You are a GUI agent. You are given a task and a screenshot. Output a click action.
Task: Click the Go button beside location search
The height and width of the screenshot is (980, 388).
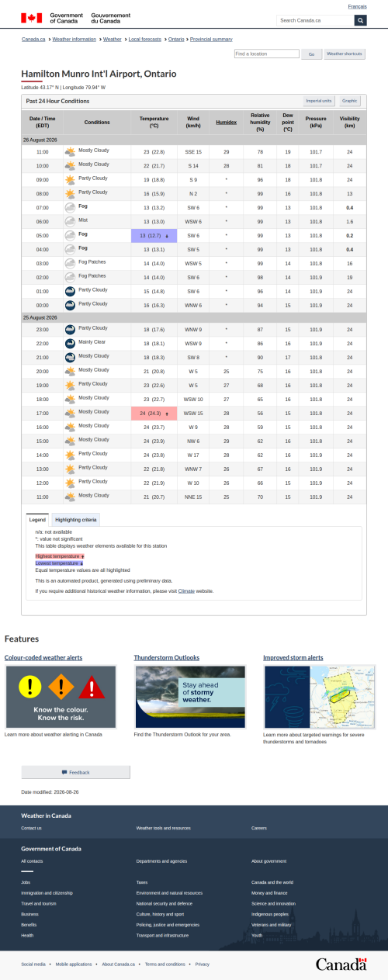311,54
